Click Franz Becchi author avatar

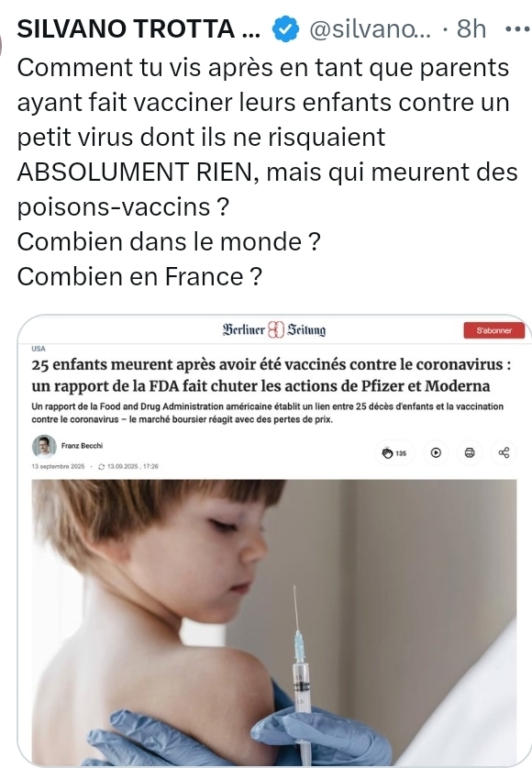click(x=43, y=446)
